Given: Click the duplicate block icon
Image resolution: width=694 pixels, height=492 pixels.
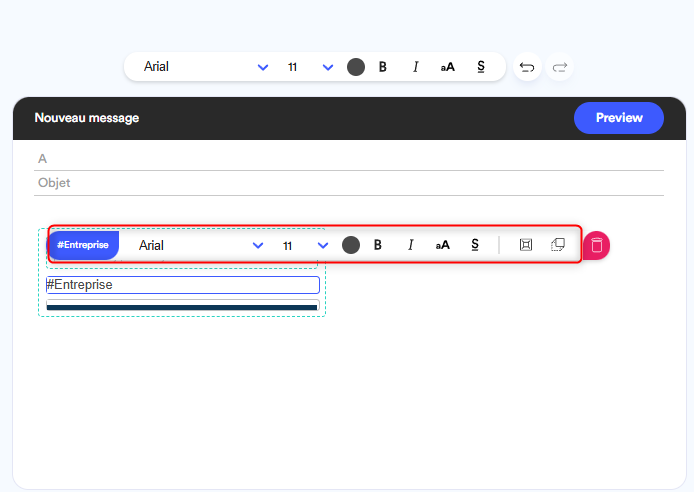Looking at the screenshot, I should tap(558, 245).
